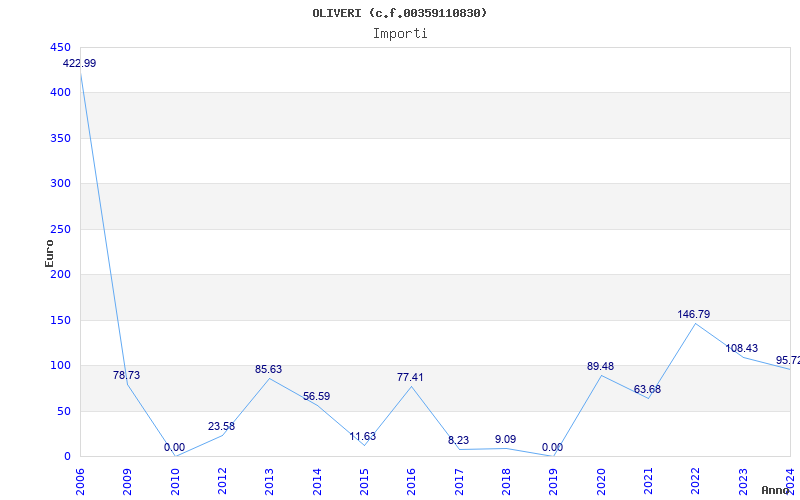The width and height of the screenshot is (800, 500).
Task: Select the 2018 x-axis year
Action: point(506,481)
